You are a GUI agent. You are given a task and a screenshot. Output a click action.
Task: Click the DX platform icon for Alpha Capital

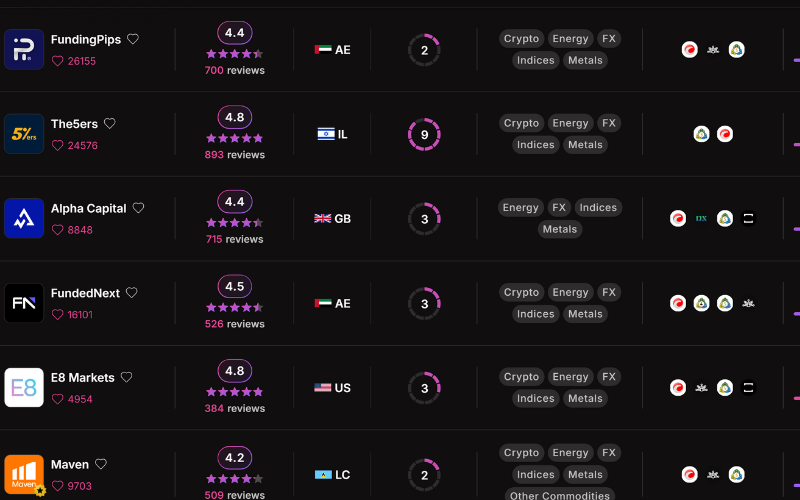click(x=701, y=219)
